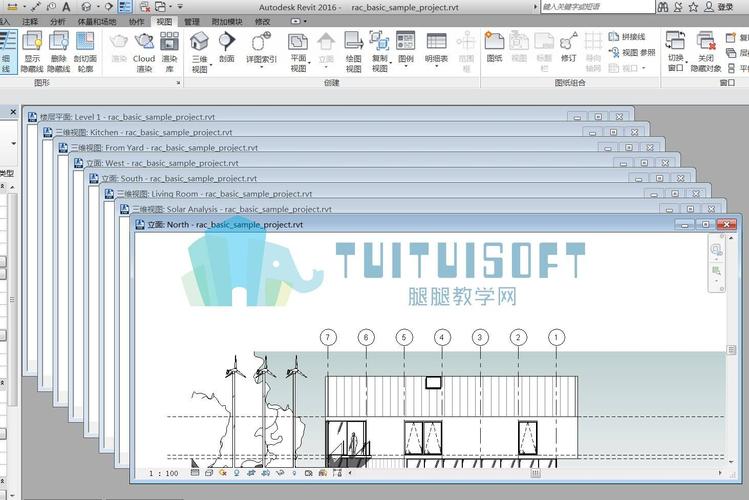This screenshot has width=749, height=500.
Task: Click the 1 : 100 view scale
Action: pyautogui.click(x=163, y=473)
